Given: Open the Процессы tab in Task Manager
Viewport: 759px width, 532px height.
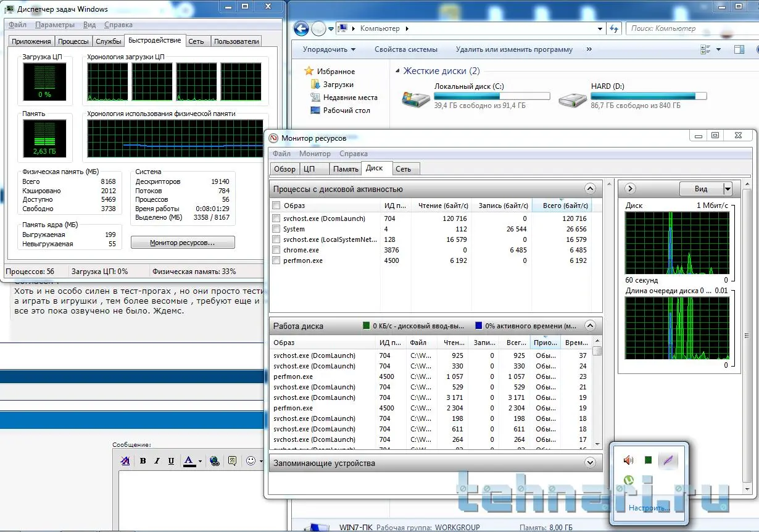Looking at the screenshot, I should pyautogui.click(x=73, y=41).
